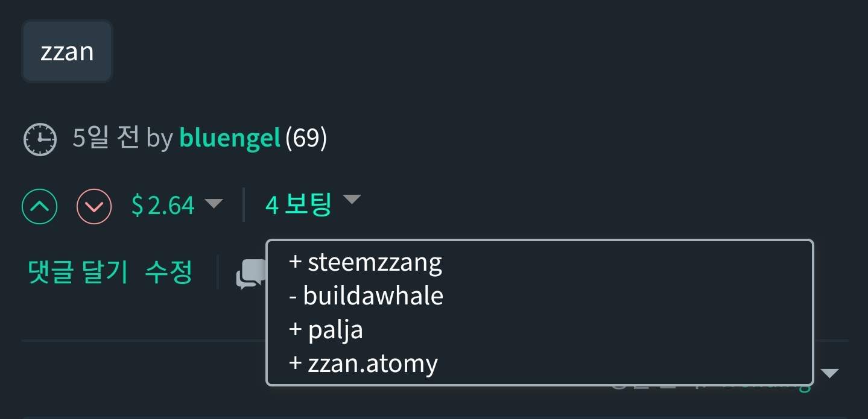868x419 pixels.
Task: Click the upvote arrow icon
Action: point(40,207)
